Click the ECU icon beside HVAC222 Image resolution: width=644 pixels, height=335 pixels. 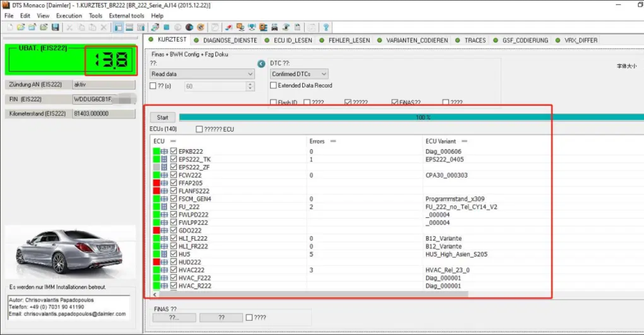(164, 270)
